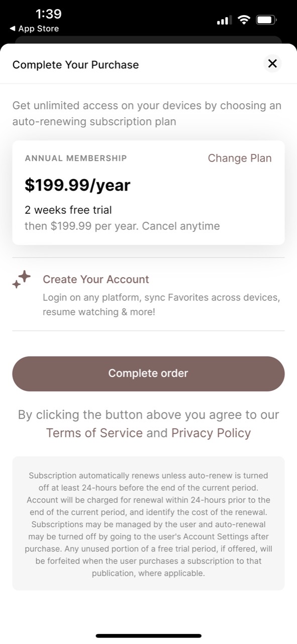Tap the 1:39 clock in status bar
Screen dimensions: 297x644
click(48, 14)
